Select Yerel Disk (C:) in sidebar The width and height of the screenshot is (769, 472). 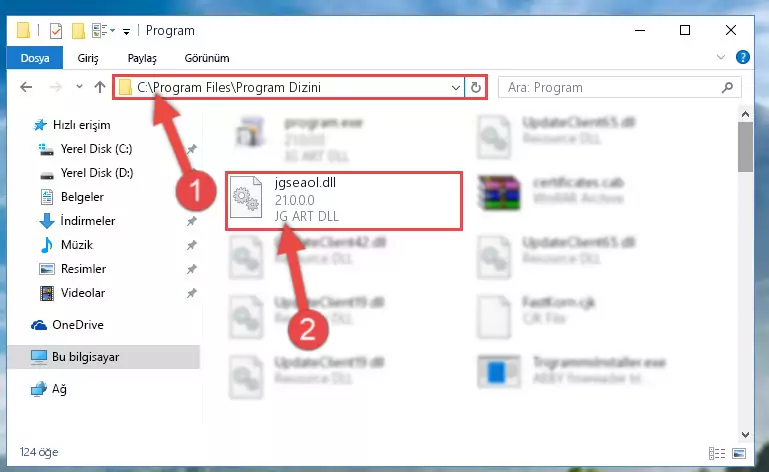(96, 149)
